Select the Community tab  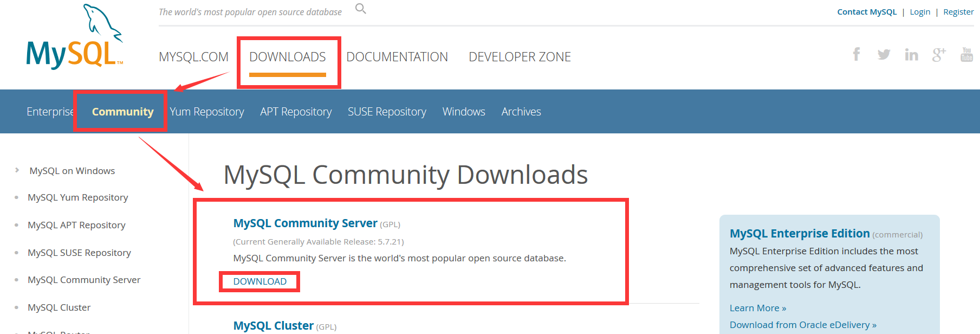click(x=123, y=112)
